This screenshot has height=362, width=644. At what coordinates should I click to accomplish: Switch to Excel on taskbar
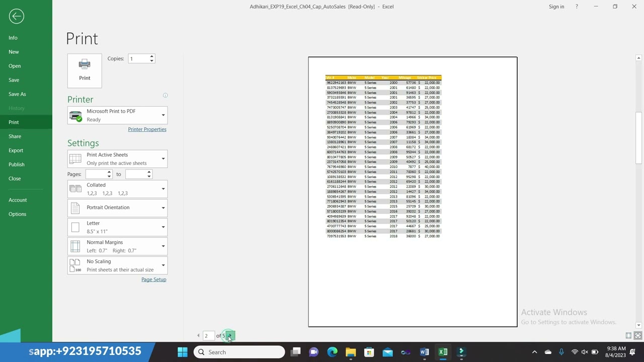tap(443, 352)
